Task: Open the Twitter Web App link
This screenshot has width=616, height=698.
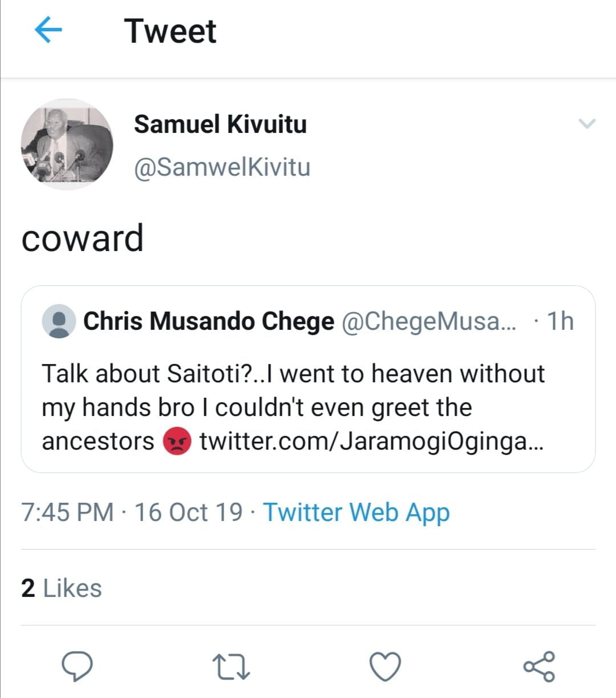Action: click(x=356, y=512)
